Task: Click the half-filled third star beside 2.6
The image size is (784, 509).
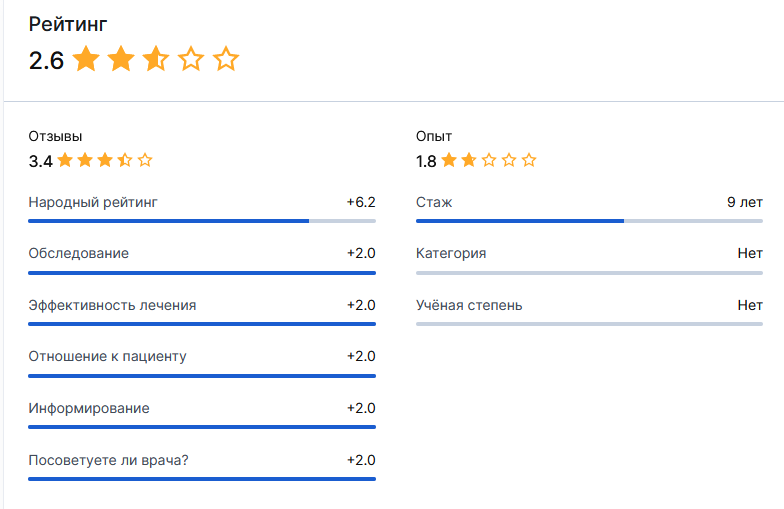Action: click(156, 60)
